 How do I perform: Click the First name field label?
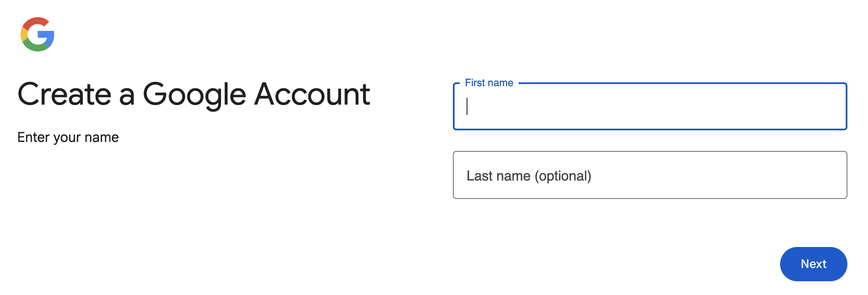tap(489, 82)
